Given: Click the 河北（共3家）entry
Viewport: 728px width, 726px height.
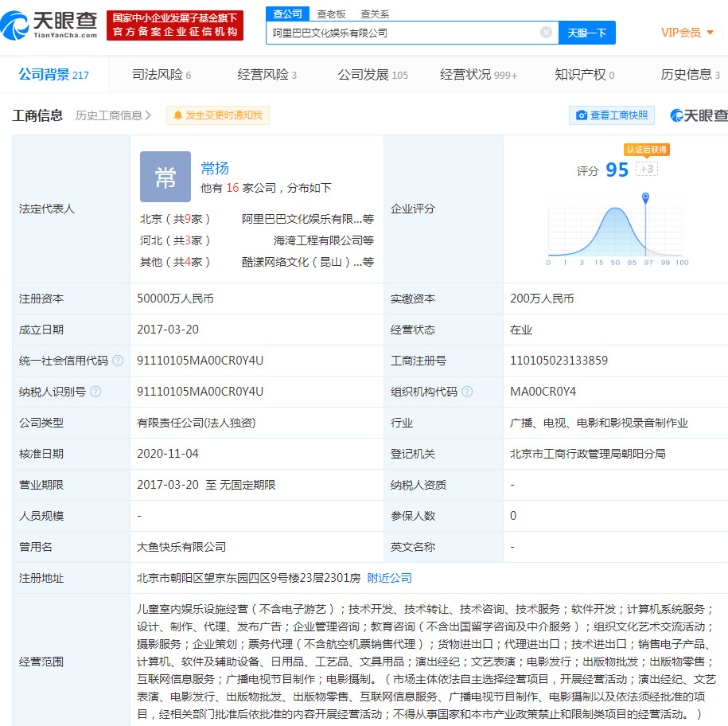Looking at the screenshot, I should click(175, 240).
